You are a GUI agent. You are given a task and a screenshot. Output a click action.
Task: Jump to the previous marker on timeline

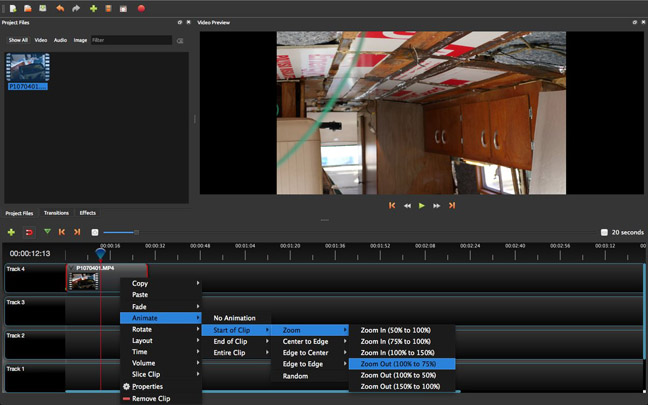pyautogui.click(x=62, y=232)
